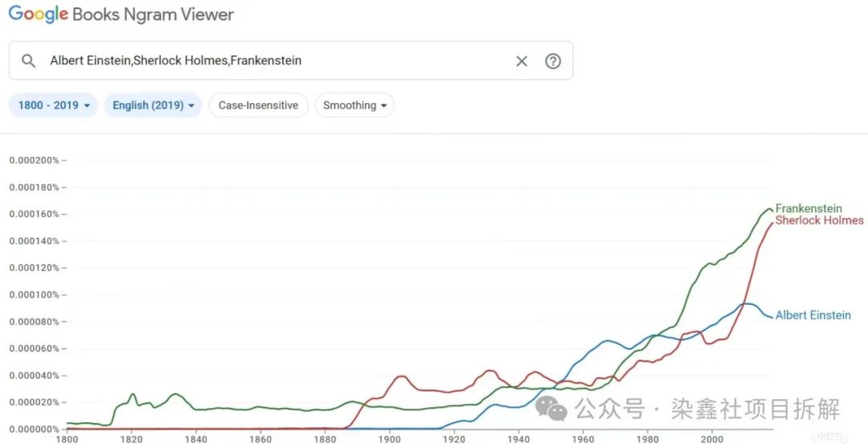
Task: Expand the English (2019) corpus dropdown
Action: click(153, 105)
